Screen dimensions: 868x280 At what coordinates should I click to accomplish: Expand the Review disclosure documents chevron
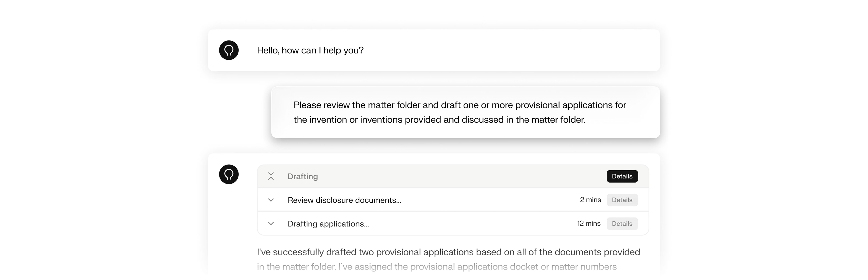271,200
